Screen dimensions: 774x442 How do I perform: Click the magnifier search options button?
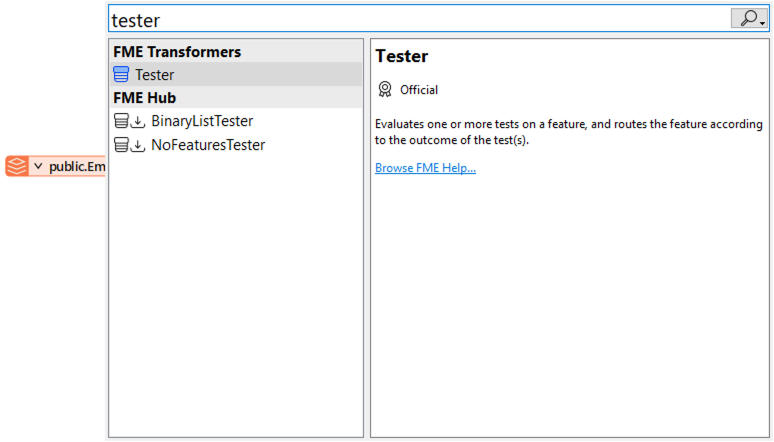click(749, 18)
